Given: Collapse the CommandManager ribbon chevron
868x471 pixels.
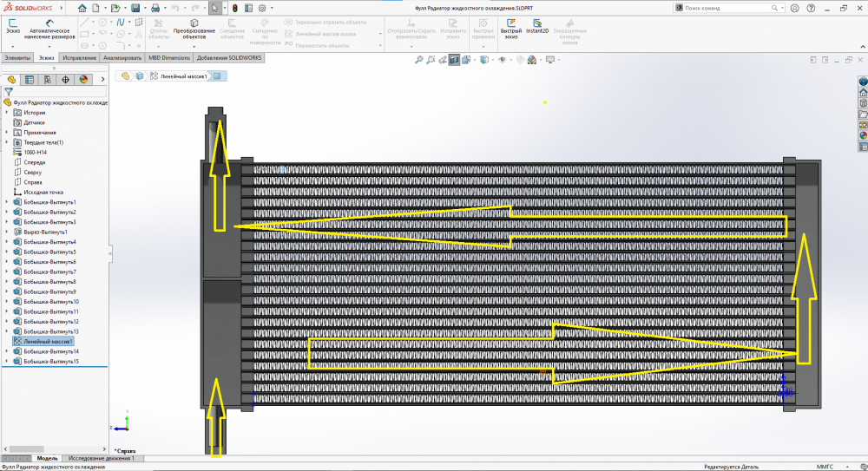Looking at the screenshot, I should 863,47.
